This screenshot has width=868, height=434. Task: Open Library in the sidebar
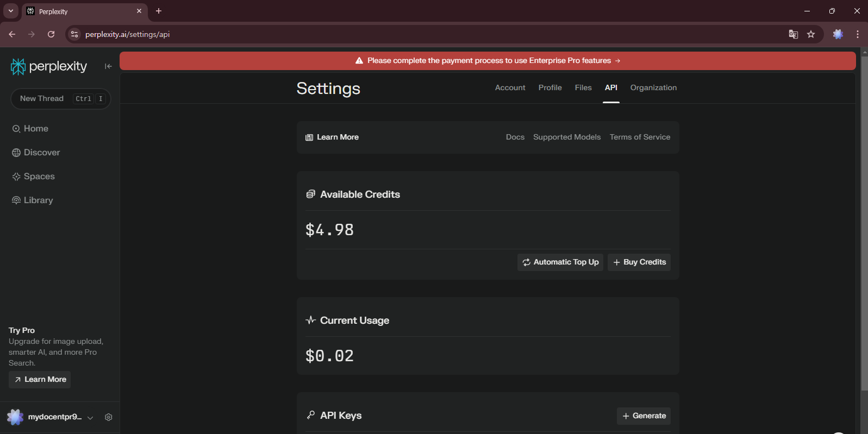point(33,200)
